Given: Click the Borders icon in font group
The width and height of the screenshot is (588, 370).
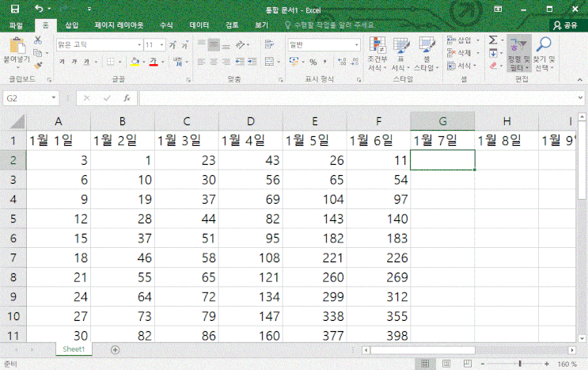Looking at the screenshot, I should point(110,62).
